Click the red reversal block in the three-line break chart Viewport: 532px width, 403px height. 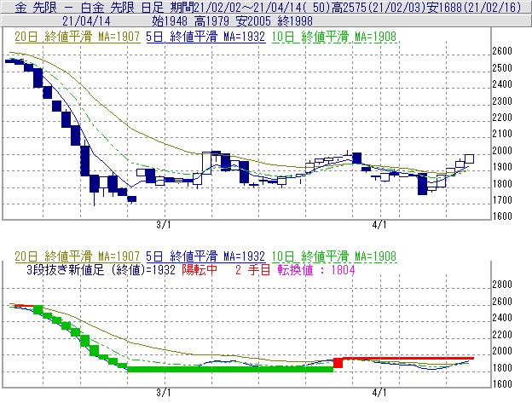click(338, 363)
